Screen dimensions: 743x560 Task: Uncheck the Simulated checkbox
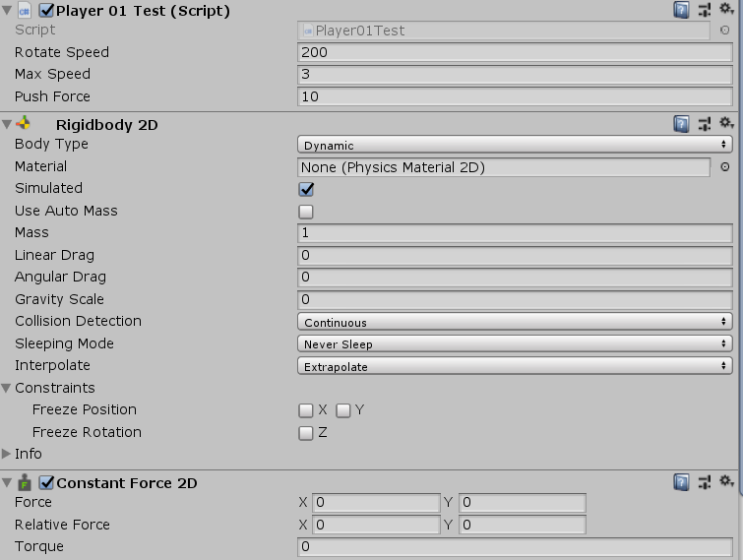[x=306, y=189]
